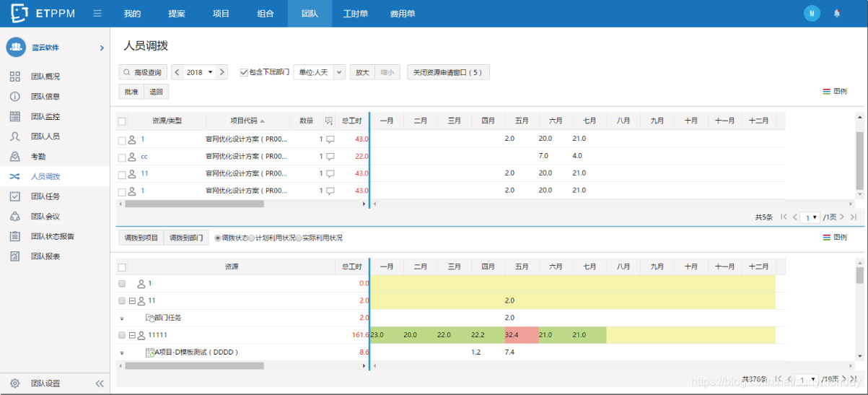Open the notification bell
The width and height of the screenshot is (868, 395).
point(837,13)
